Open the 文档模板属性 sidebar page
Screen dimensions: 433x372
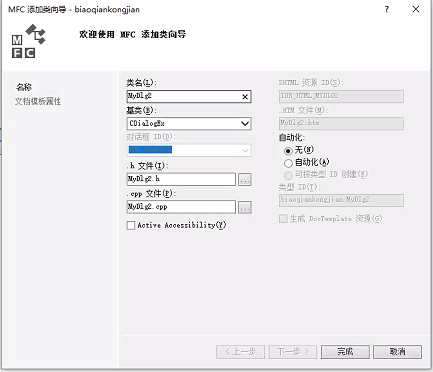tap(38, 101)
